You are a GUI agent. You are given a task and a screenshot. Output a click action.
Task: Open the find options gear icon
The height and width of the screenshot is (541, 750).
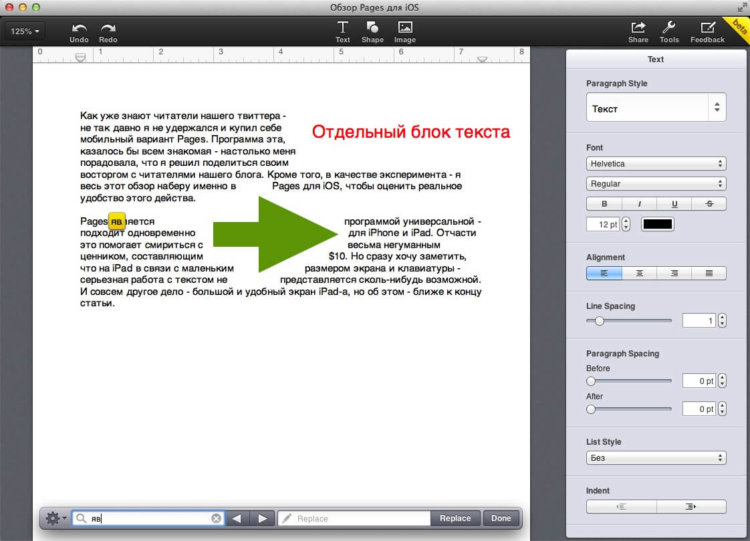(x=55, y=518)
